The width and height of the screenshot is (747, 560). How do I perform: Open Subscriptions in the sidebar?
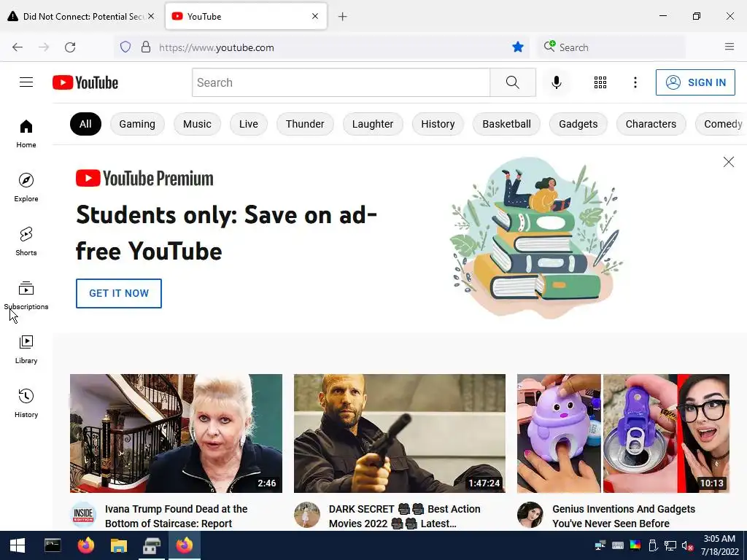pos(26,295)
